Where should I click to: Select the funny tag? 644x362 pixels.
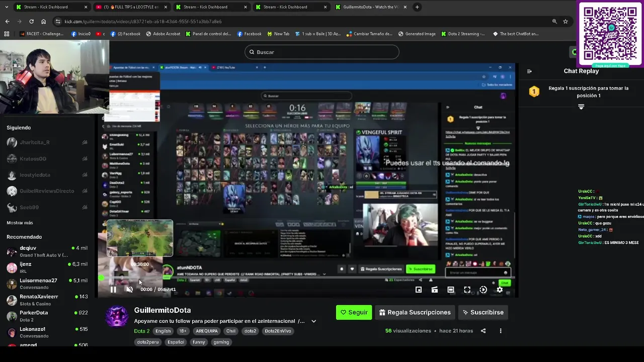[x=199, y=342]
